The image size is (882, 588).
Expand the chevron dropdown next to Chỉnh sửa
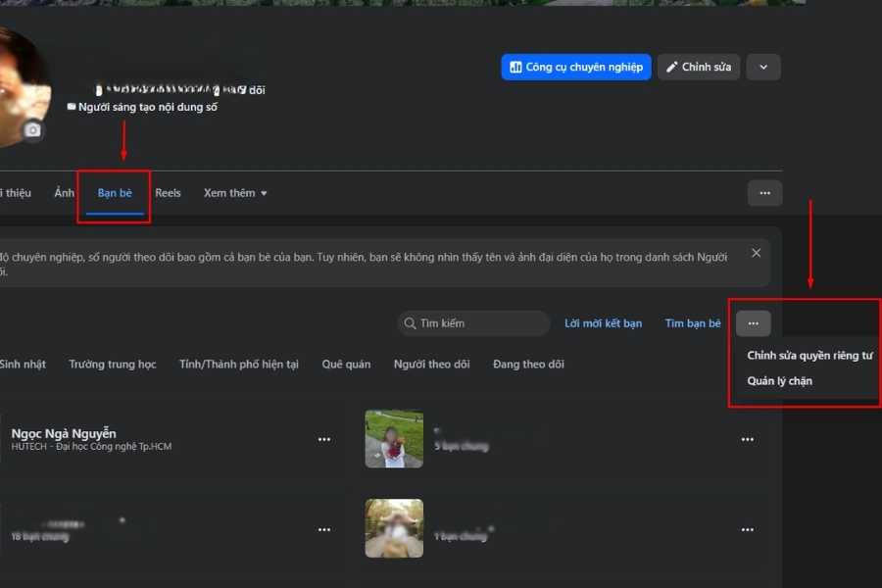pyautogui.click(x=763, y=67)
